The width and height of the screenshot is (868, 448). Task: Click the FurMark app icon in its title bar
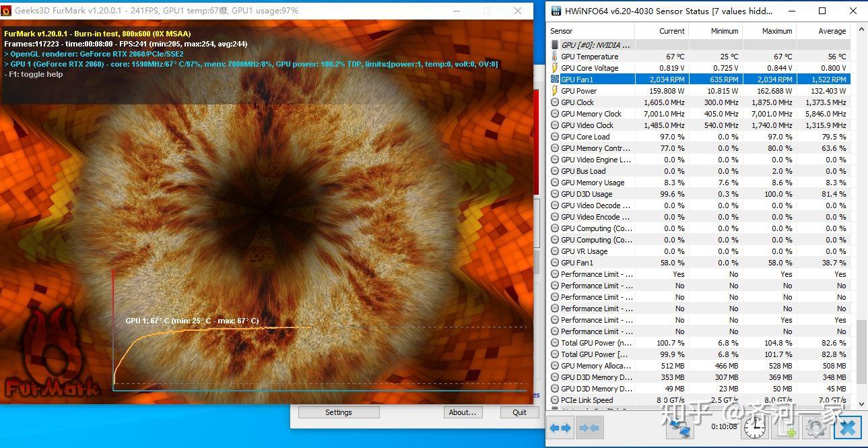pos(7,11)
